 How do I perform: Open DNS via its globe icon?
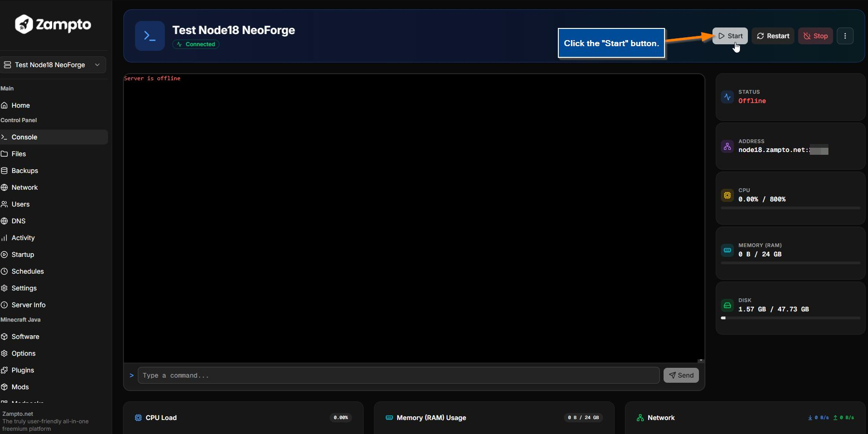4,221
